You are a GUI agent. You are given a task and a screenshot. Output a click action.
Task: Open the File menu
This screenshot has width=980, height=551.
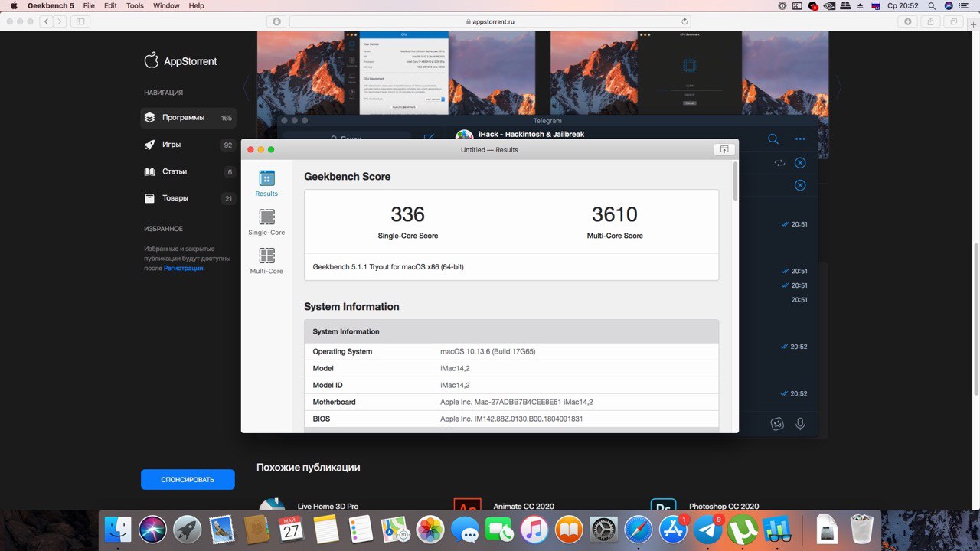89,5
